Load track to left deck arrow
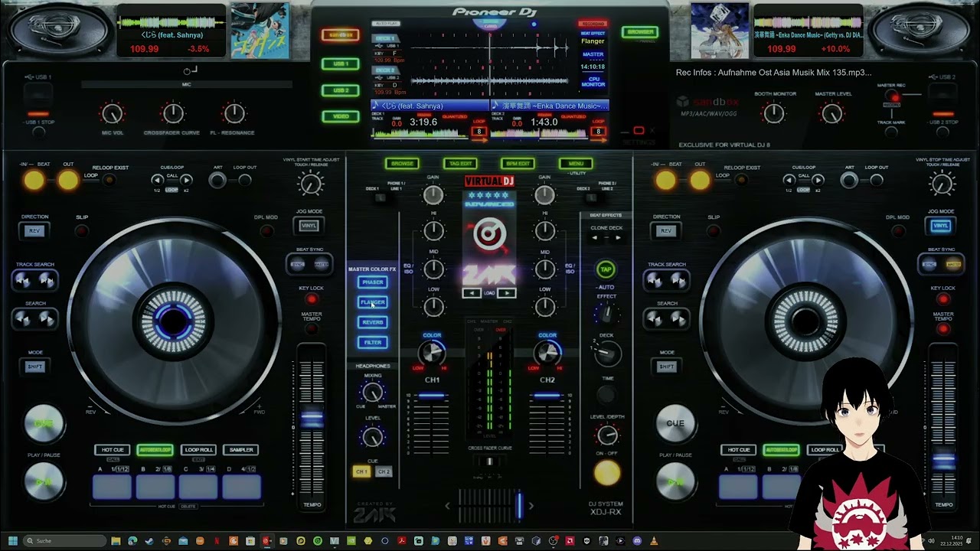This screenshot has width=980, height=551. pyautogui.click(x=472, y=293)
